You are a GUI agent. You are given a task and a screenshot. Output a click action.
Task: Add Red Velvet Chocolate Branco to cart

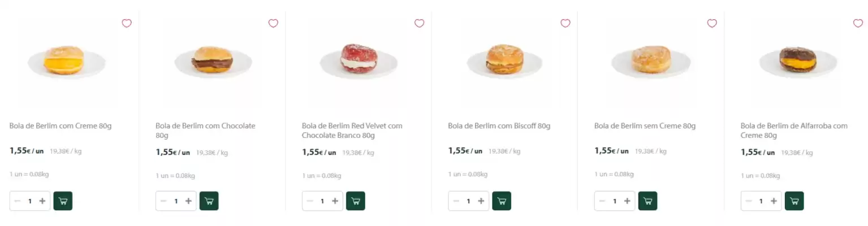356,201
